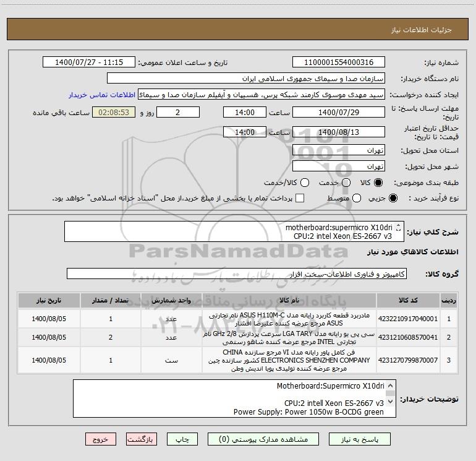476x461 pixels.
Task: Select the کالا/خدمت radio button
Action: 305,183
